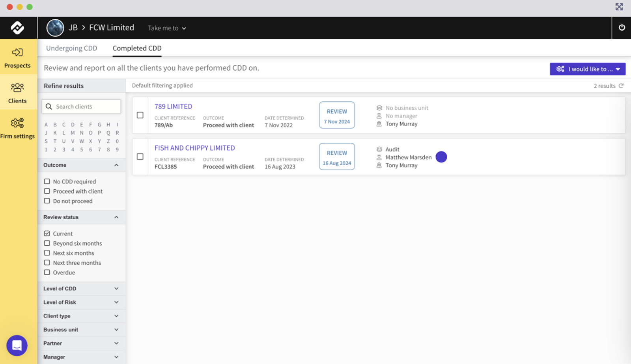This screenshot has width=631, height=364.
Task: Click the purple circle next to Matthew Marsden
Action: pyautogui.click(x=441, y=157)
